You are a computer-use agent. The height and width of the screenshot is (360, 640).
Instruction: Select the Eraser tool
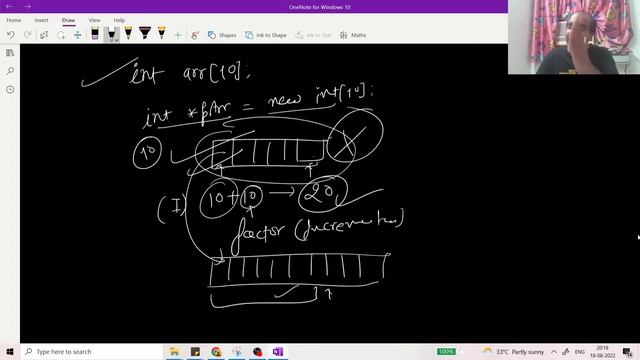pyautogui.click(x=95, y=33)
